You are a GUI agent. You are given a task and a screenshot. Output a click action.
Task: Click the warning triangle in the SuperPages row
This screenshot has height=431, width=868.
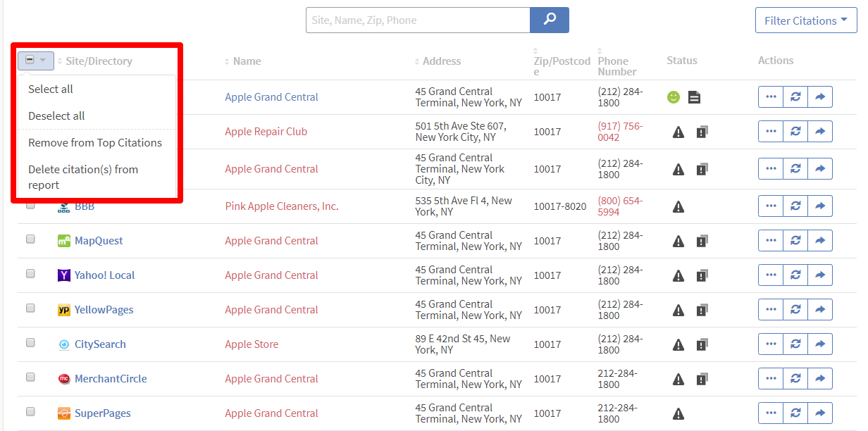[678, 413]
